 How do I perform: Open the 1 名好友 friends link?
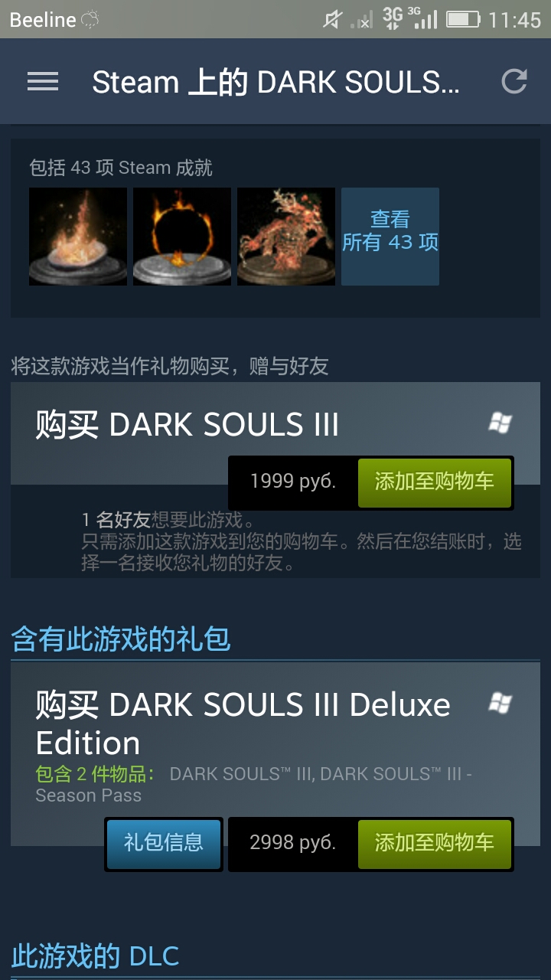point(116,521)
